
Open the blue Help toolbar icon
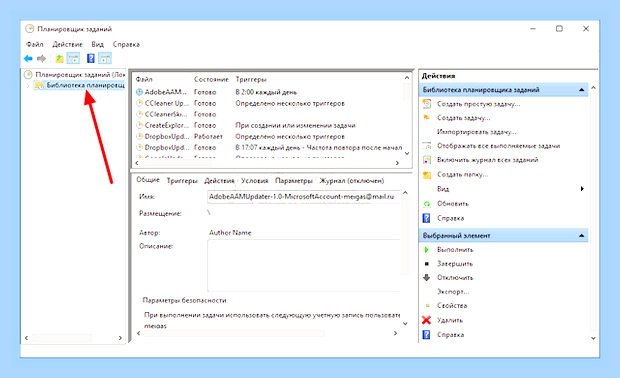click(x=91, y=59)
